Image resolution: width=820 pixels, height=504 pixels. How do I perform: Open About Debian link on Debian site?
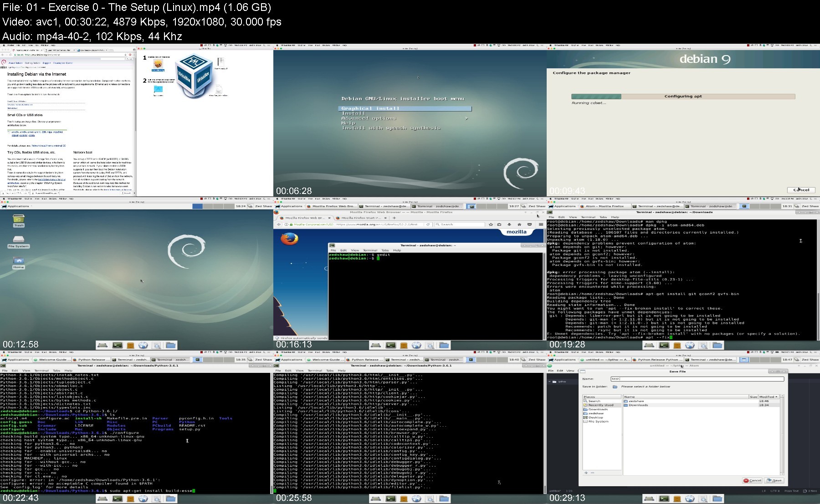coord(15,63)
